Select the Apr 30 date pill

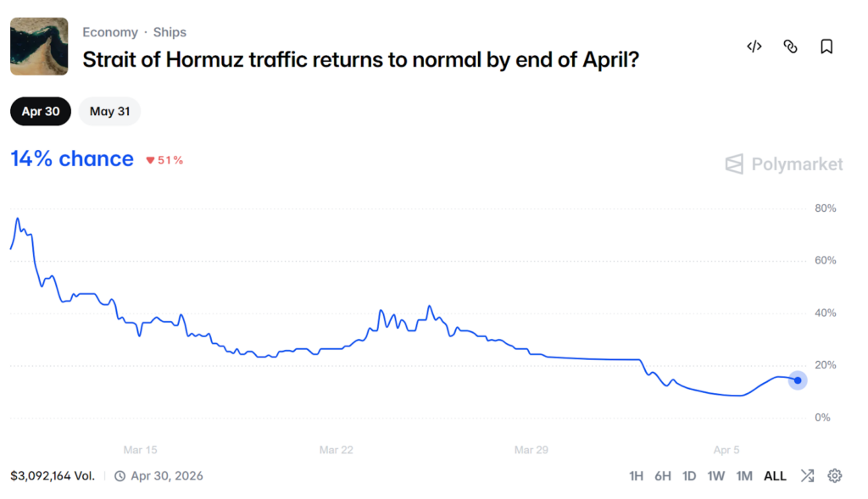tap(41, 111)
